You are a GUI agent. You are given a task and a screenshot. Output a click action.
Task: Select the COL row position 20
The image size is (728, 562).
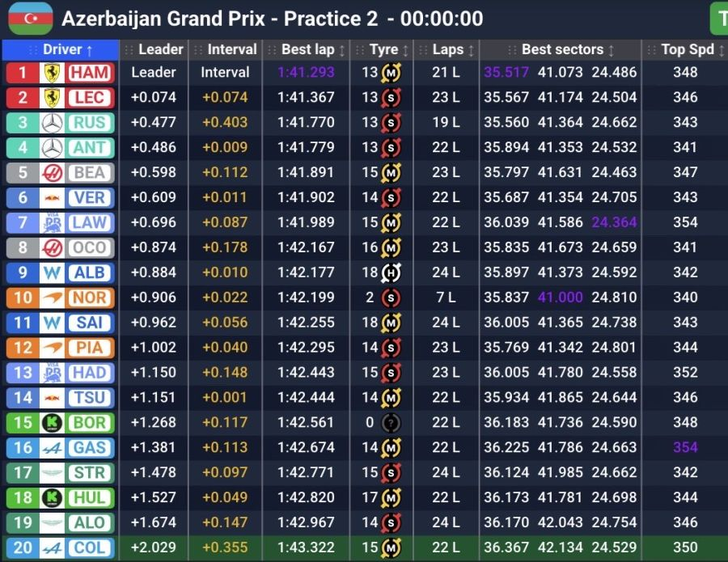[x=23, y=547]
